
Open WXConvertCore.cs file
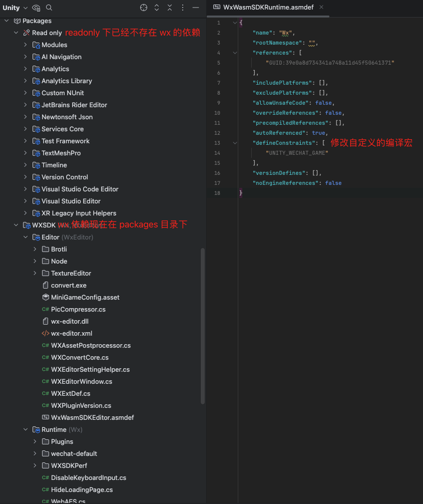[80, 357]
